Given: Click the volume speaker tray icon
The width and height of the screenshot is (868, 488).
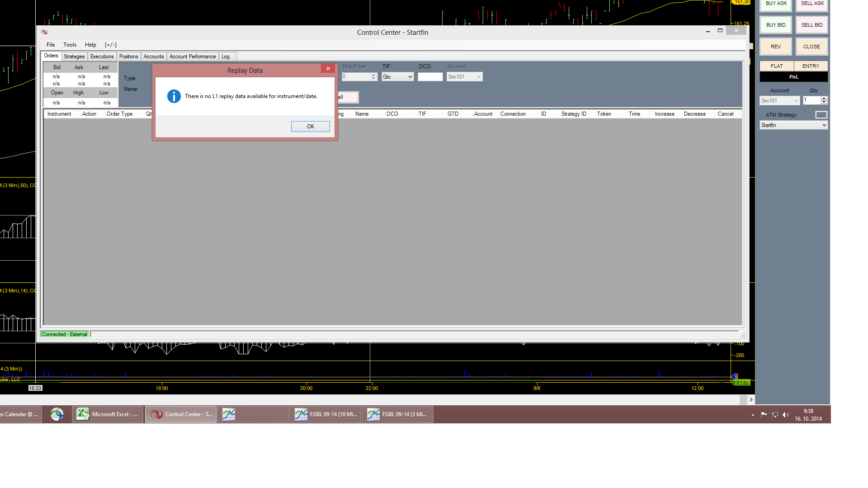Looking at the screenshot, I should click(x=786, y=415).
